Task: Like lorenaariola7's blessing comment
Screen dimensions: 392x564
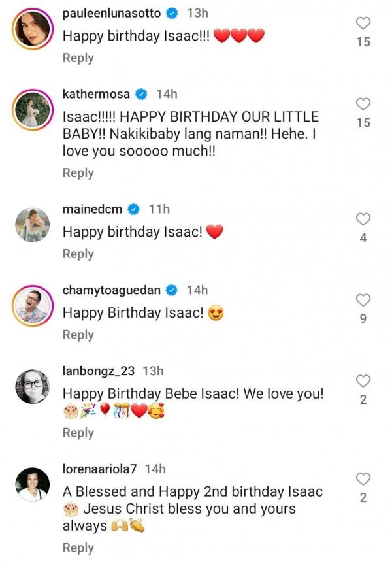Action: (x=363, y=479)
